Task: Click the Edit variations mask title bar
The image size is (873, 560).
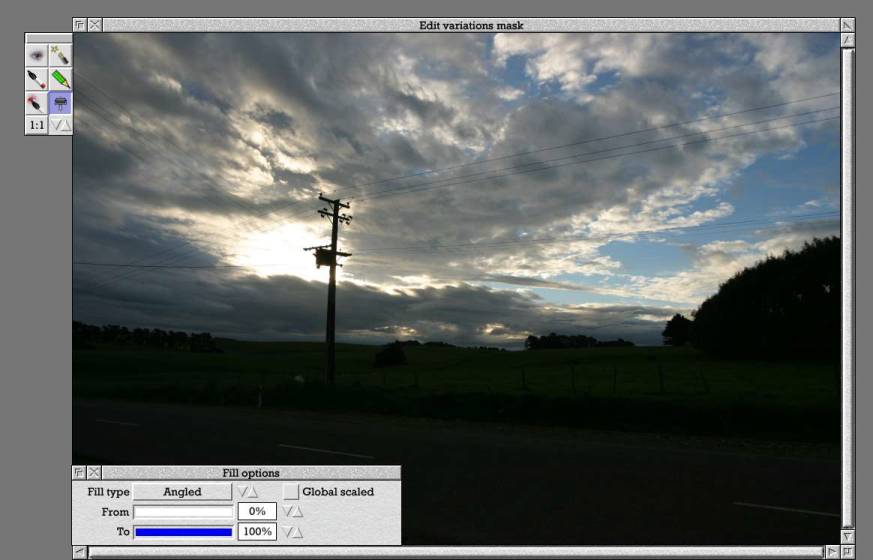Action: (471, 25)
